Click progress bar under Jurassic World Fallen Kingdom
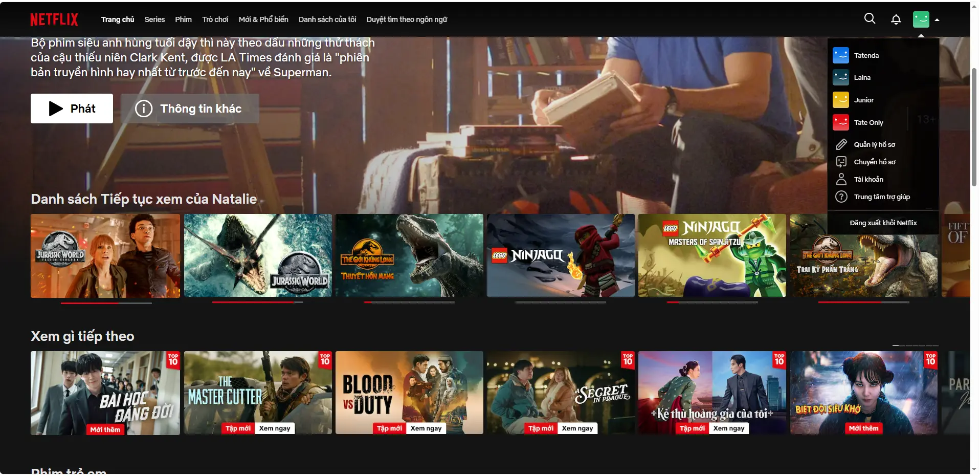Image resolution: width=980 pixels, height=476 pixels. pyautogui.click(x=106, y=303)
